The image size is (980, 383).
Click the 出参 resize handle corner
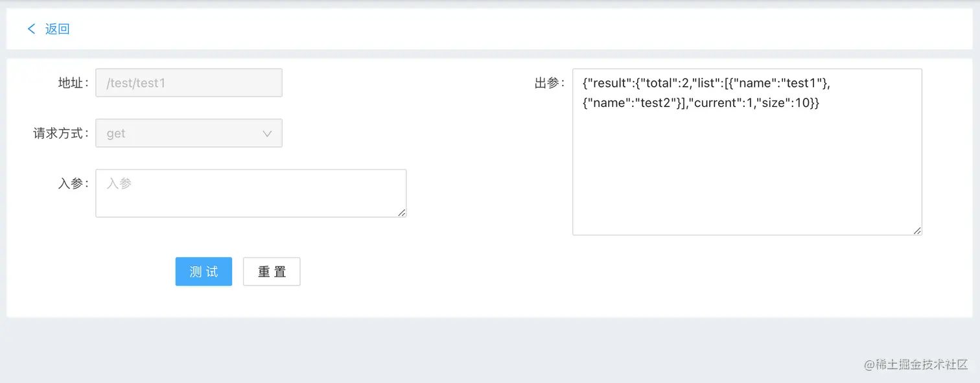pos(917,231)
